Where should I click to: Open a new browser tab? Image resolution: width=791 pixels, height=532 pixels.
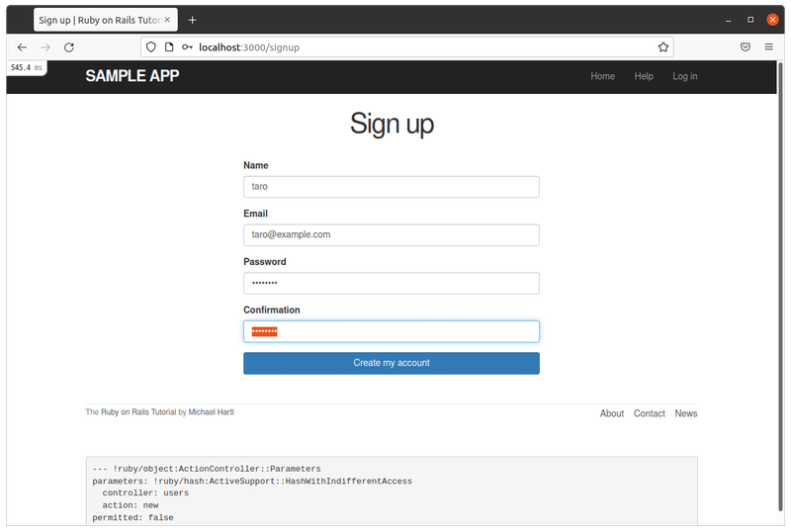[x=192, y=20]
